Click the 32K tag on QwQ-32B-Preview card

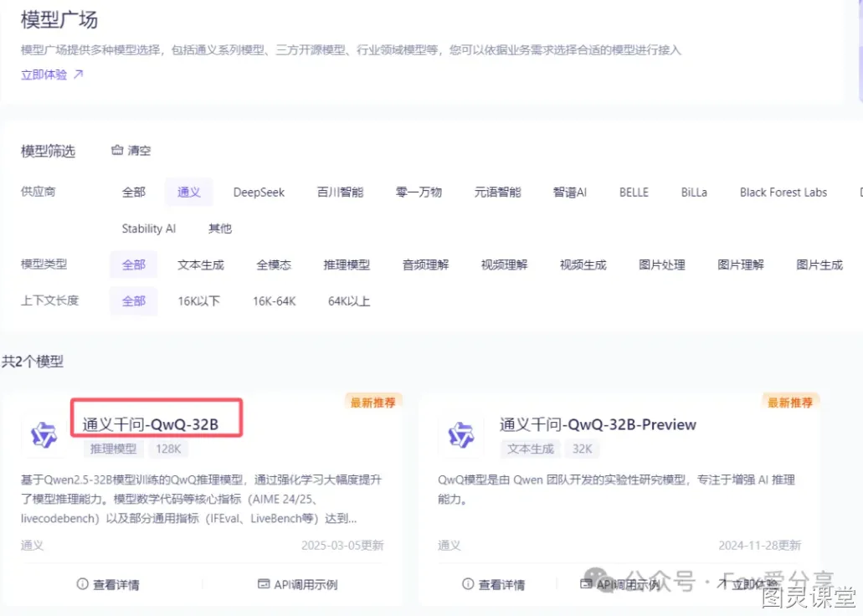[582, 449]
